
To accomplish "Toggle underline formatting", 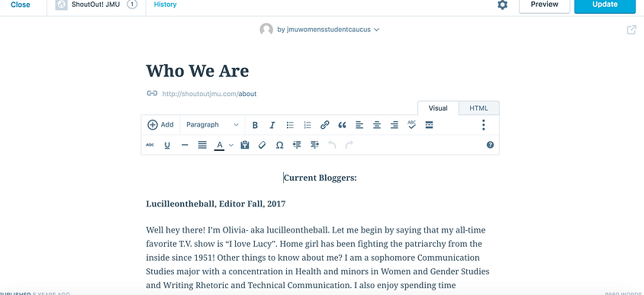I will tap(167, 145).
